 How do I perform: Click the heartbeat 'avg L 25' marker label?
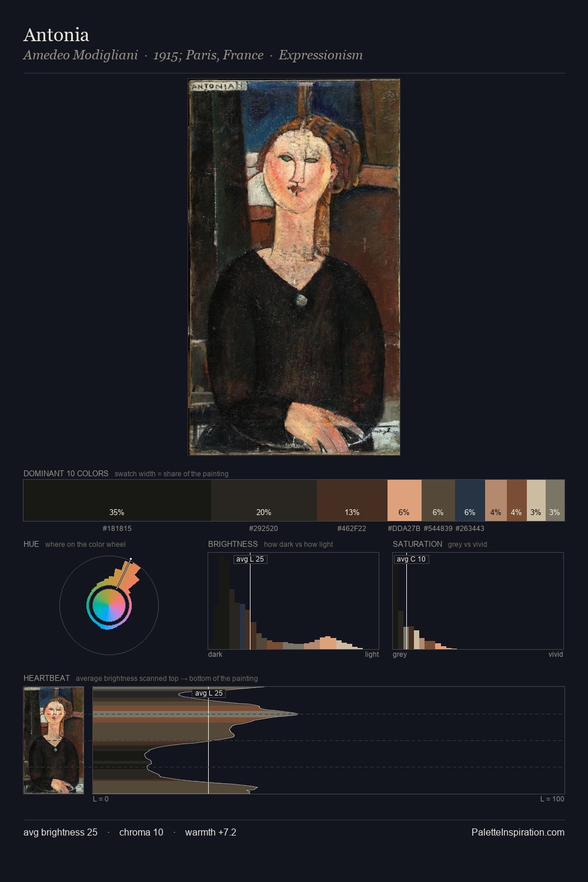coord(209,693)
